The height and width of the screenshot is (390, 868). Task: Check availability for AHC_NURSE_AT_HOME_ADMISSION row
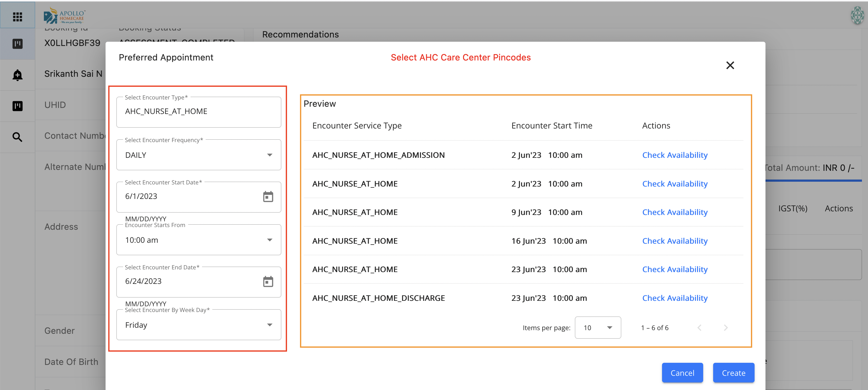click(674, 155)
